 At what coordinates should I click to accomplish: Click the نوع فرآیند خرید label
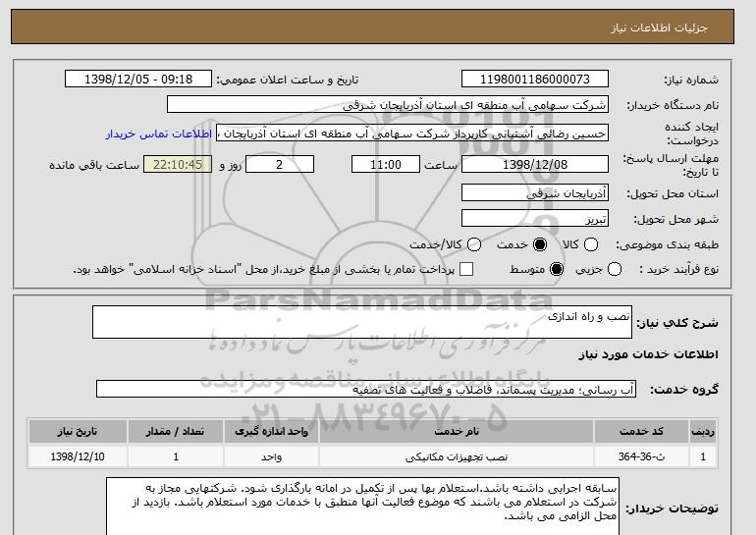[x=679, y=269]
